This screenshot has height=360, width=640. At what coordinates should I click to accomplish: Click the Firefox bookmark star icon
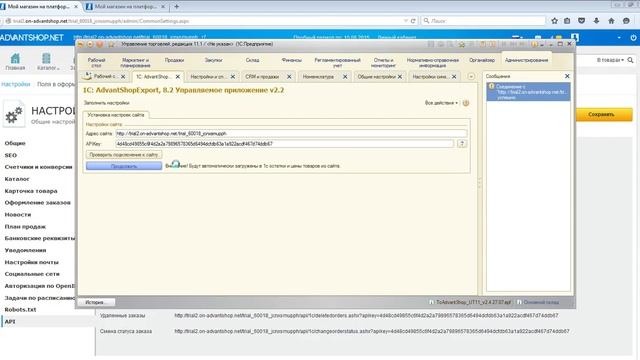click(554, 20)
